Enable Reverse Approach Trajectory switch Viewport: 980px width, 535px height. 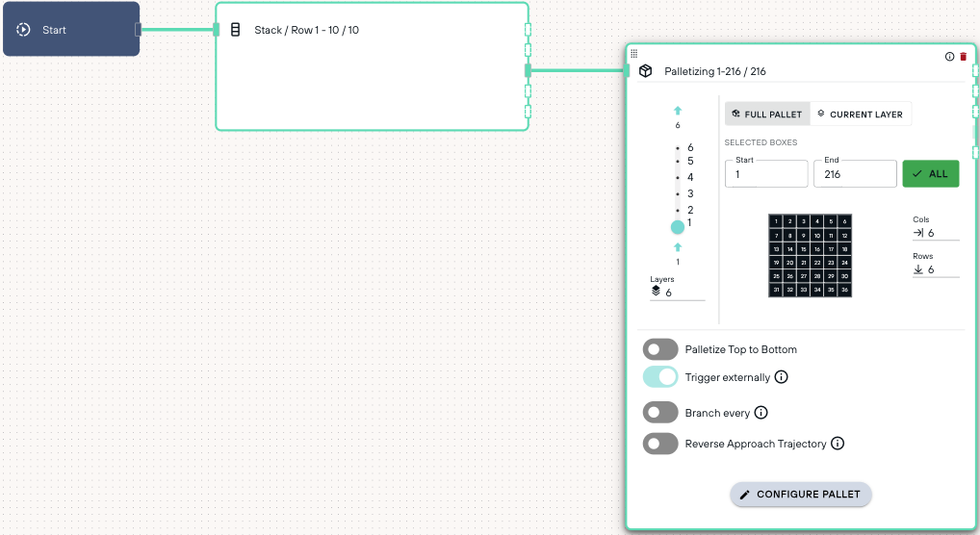660,444
